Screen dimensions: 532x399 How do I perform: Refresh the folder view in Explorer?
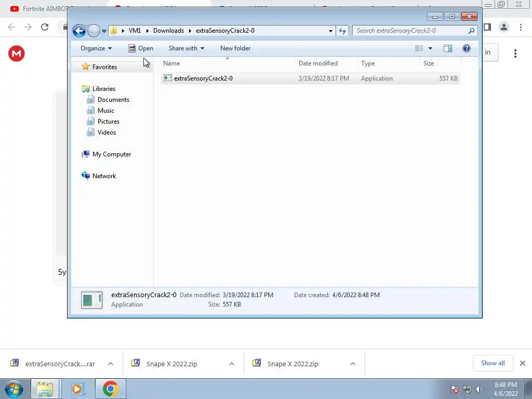(342, 31)
